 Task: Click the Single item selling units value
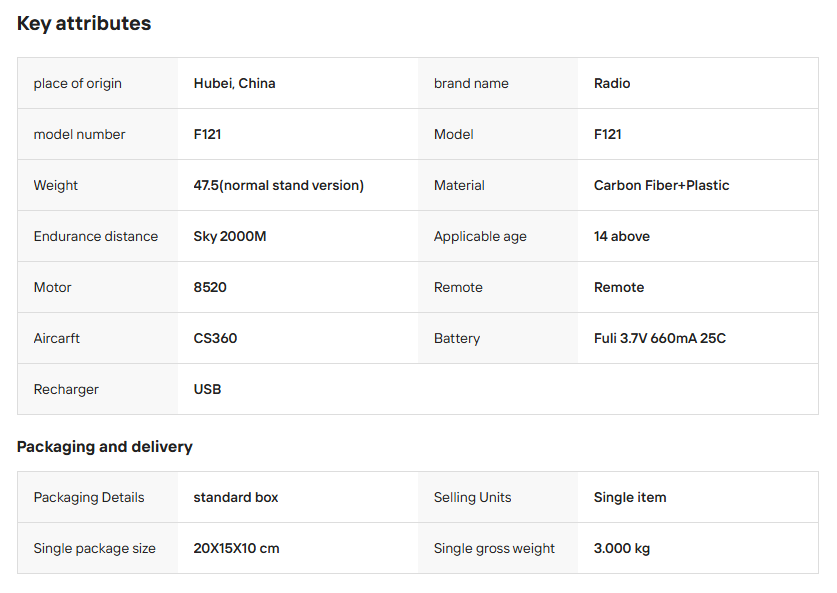tap(630, 497)
